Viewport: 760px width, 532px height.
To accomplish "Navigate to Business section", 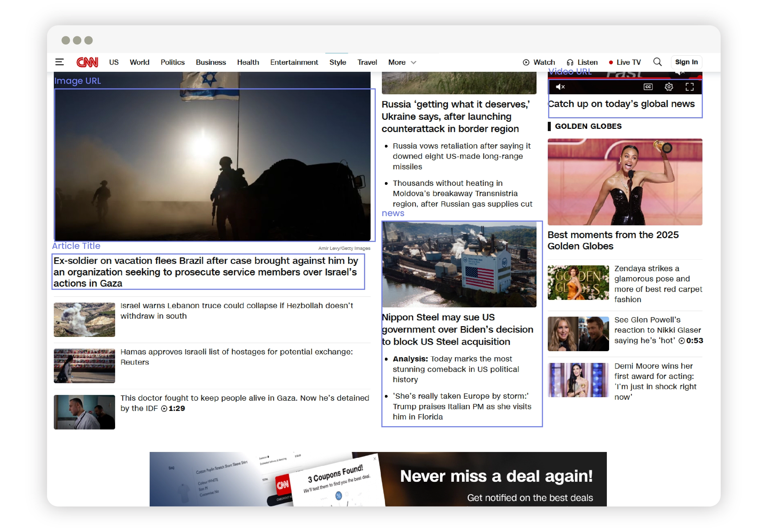I will click(210, 62).
